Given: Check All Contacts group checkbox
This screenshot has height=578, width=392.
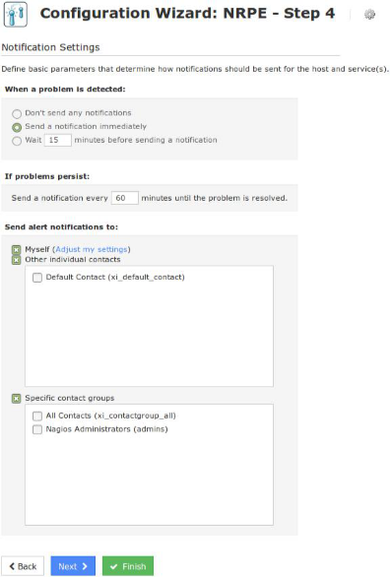Looking at the screenshot, I should coord(37,416).
